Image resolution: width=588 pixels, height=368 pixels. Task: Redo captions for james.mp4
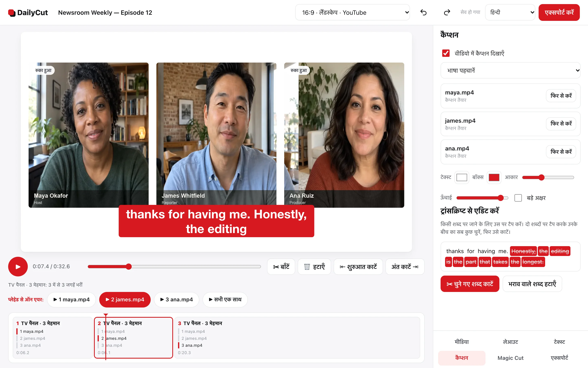pyautogui.click(x=561, y=124)
